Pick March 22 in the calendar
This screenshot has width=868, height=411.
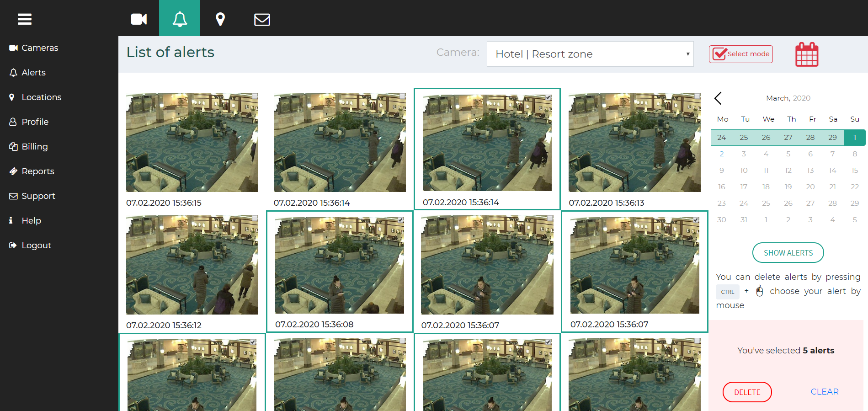pyautogui.click(x=855, y=187)
